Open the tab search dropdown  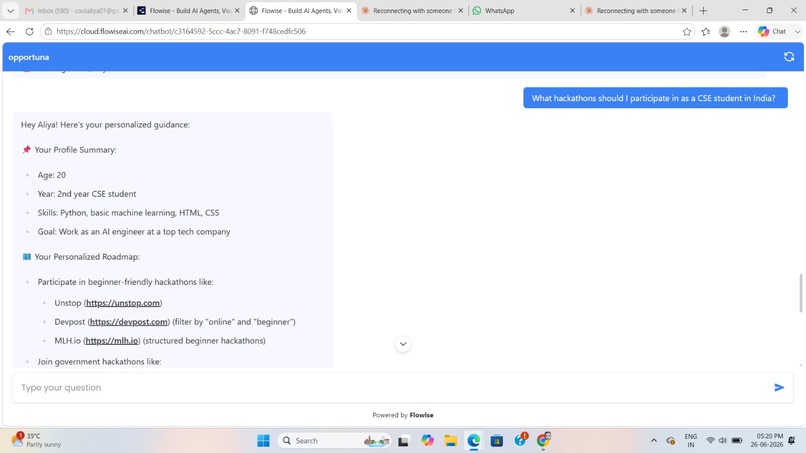pos(10,10)
